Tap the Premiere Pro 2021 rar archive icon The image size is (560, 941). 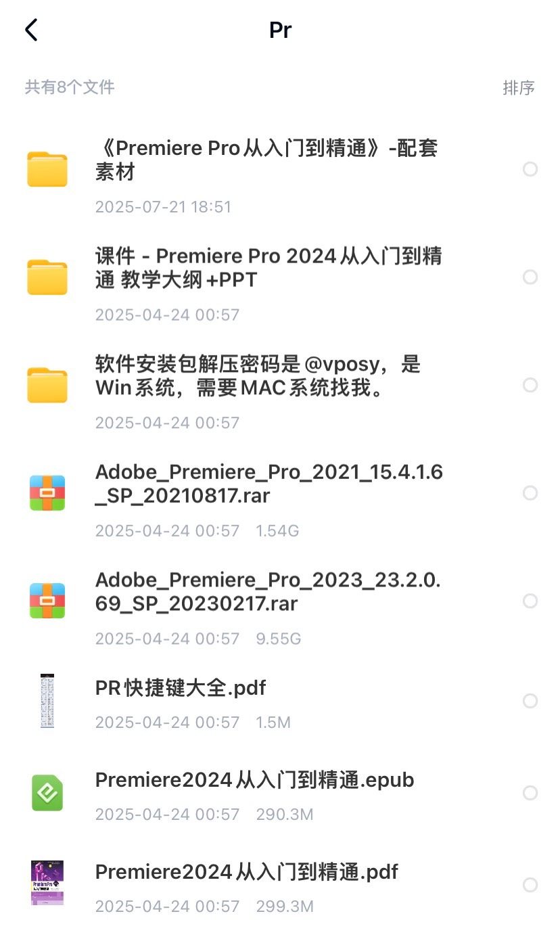[47, 492]
